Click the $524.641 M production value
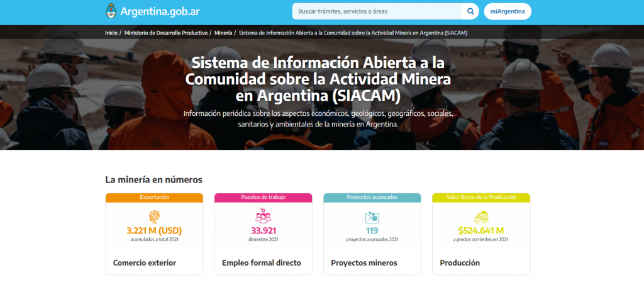 pos(481,231)
